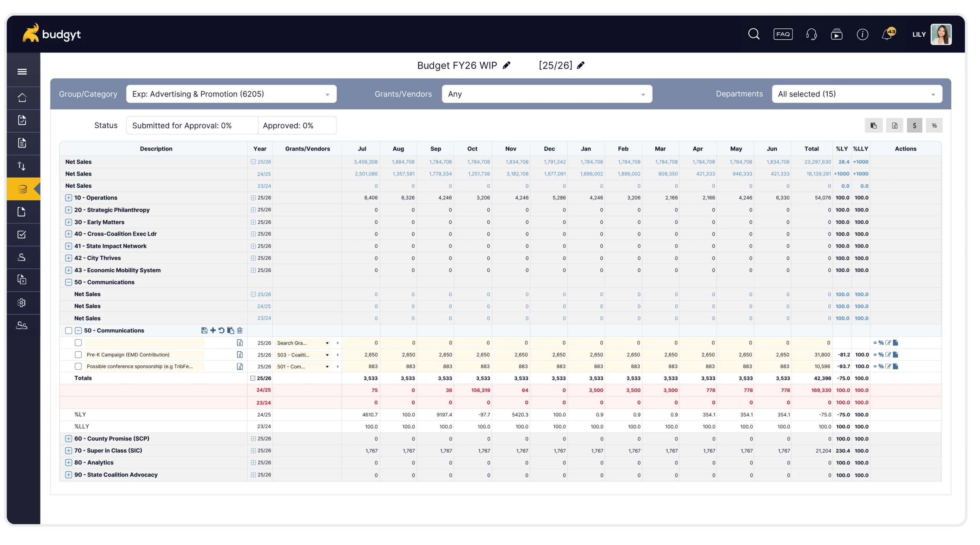
Task: Expand the 10 - Operations row
Action: point(69,198)
